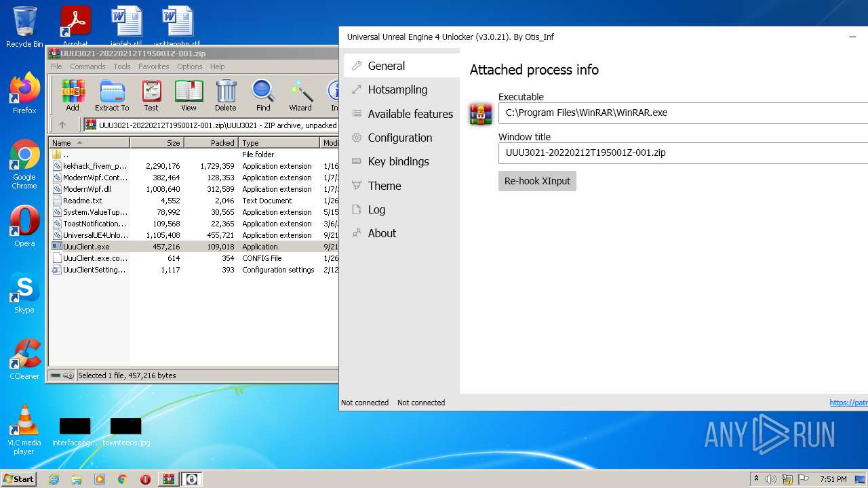The image size is (868, 488).
Task: Open WinRAR Favorites menu
Action: tap(154, 66)
